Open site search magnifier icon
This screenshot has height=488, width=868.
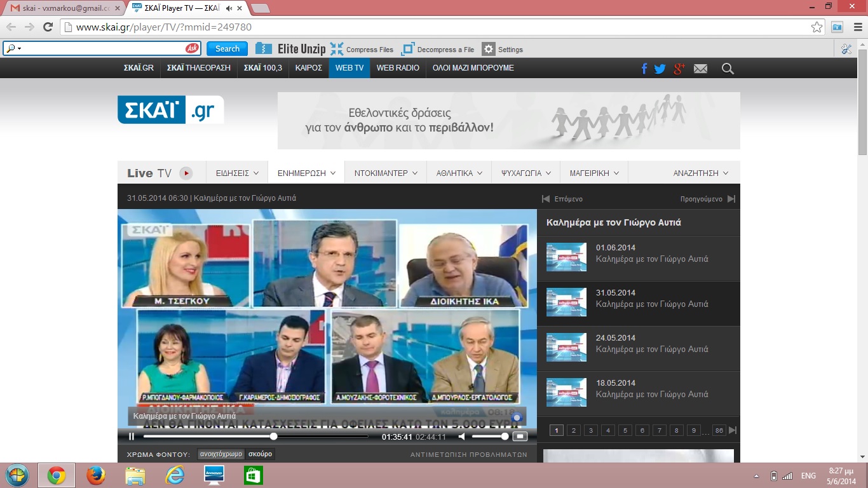(728, 69)
